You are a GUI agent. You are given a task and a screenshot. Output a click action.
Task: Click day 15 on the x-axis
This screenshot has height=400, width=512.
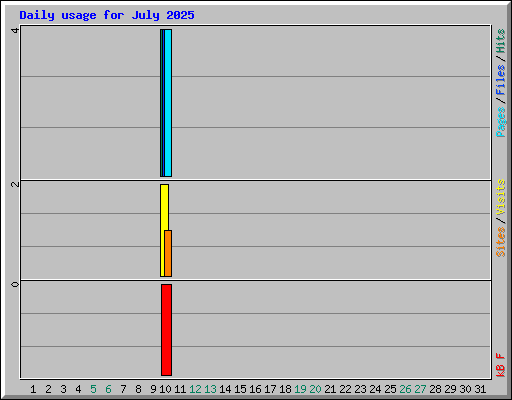pyautogui.click(x=240, y=389)
